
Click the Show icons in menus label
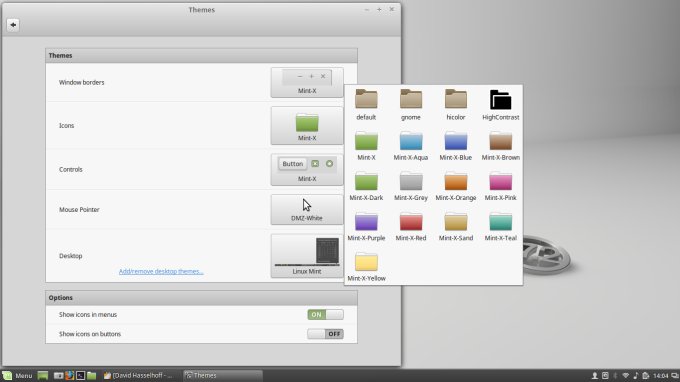click(88, 314)
